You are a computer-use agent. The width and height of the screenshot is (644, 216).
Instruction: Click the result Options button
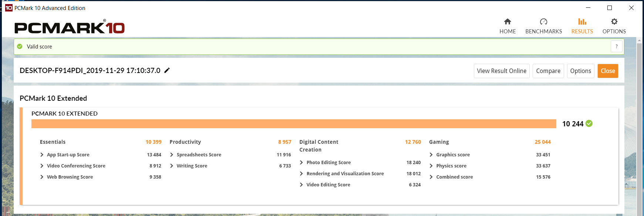coord(580,71)
